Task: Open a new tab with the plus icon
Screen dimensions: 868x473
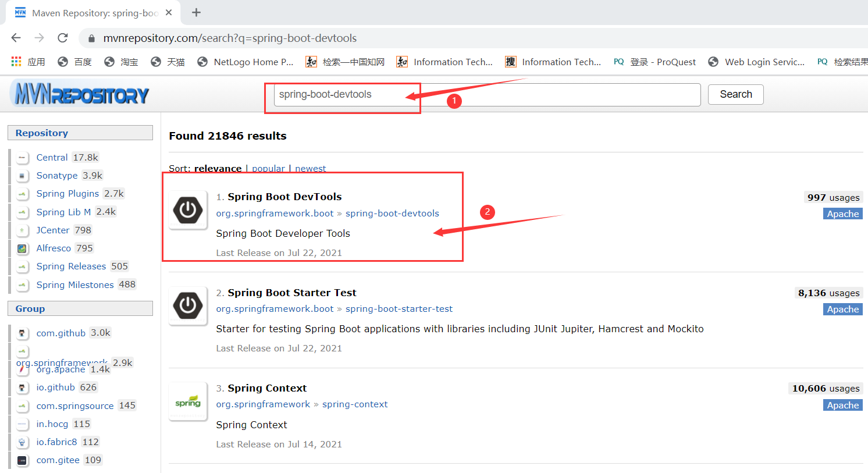Action: (x=196, y=13)
